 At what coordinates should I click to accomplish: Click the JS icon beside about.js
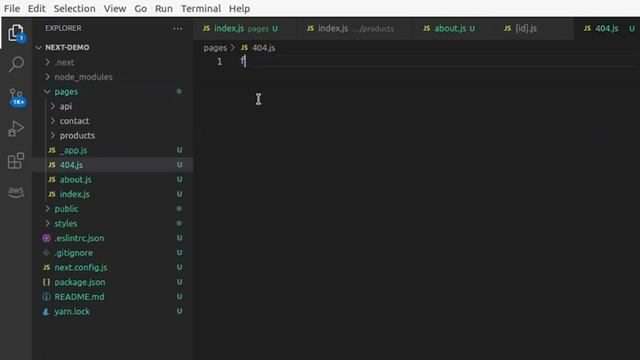pyautogui.click(x=52, y=180)
